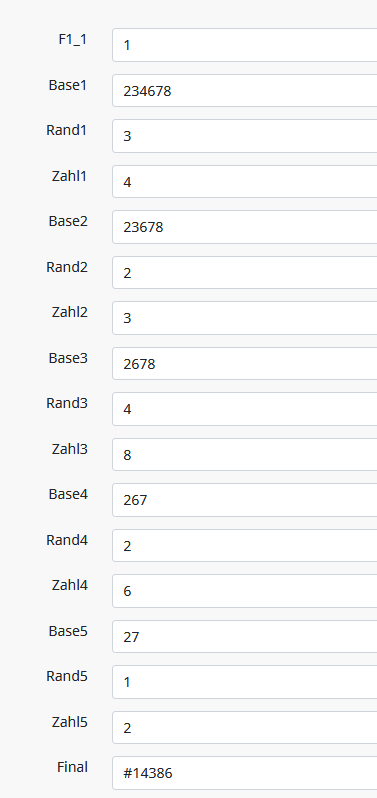Click the Rand4 input box
The width and height of the screenshot is (377, 798).
coord(245,546)
